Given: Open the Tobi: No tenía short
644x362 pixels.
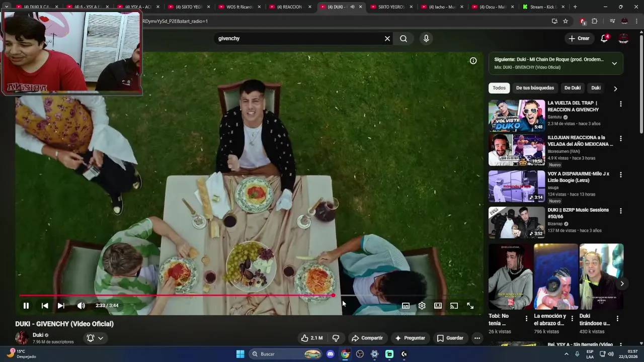Looking at the screenshot, I should pos(510,277).
